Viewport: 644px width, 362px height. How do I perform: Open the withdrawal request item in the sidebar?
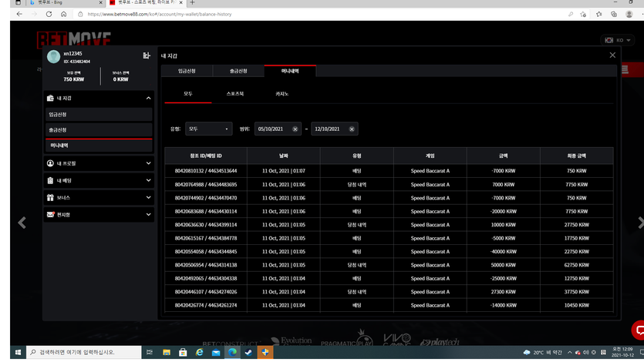(99, 130)
